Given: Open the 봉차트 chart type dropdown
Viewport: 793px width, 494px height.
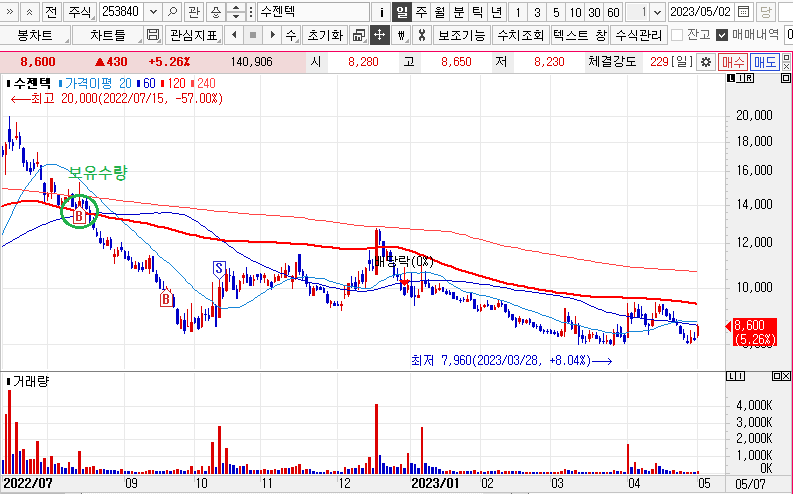Looking at the screenshot, I should pyautogui.click(x=35, y=35).
